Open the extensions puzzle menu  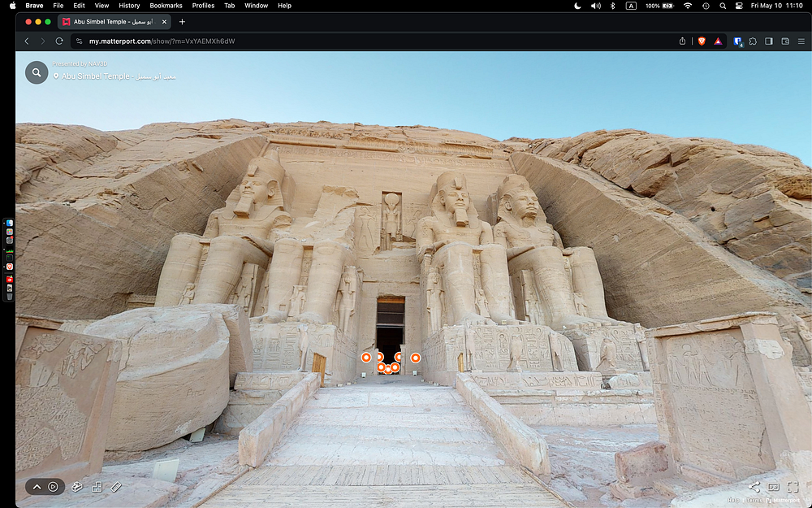(753, 41)
